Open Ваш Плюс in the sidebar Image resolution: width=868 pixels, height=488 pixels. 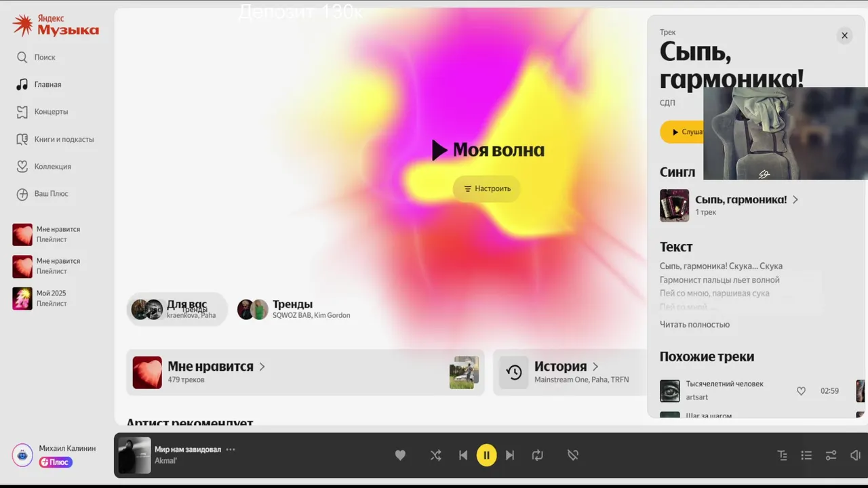click(x=51, y=194)
